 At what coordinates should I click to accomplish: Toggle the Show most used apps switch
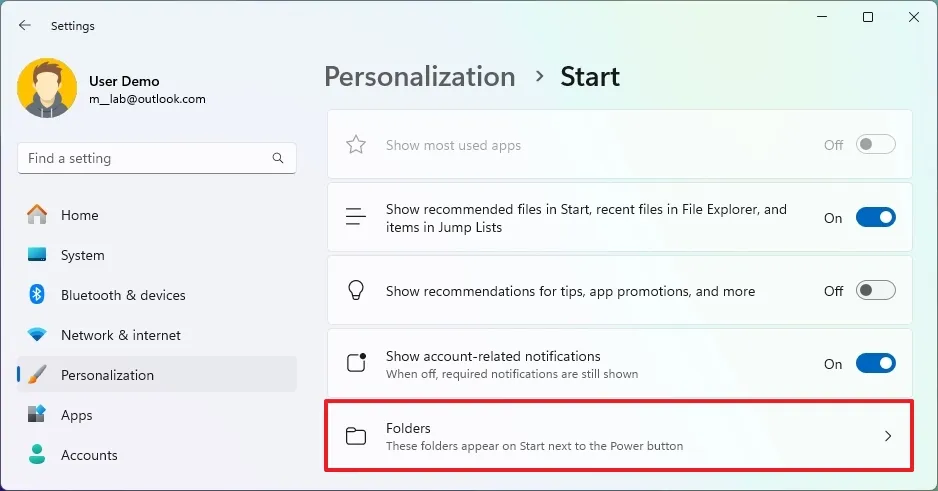[x=875, y=145]
